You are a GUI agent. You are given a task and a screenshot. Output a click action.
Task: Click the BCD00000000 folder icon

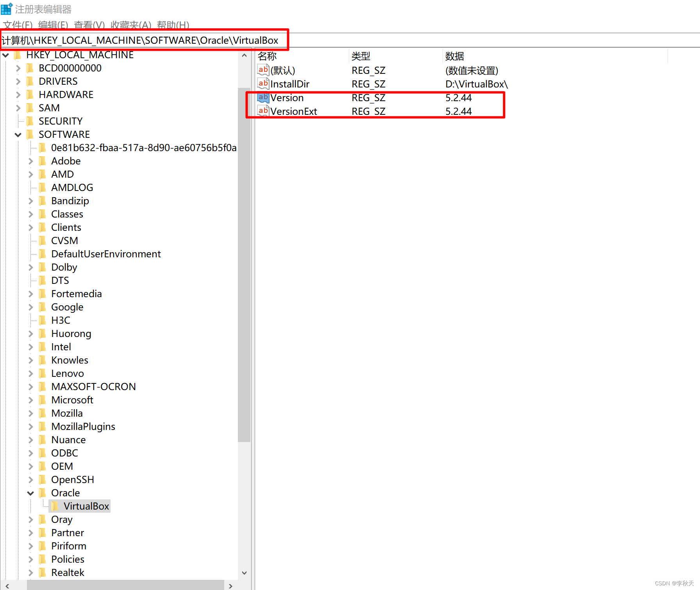(x=30, y=68)
